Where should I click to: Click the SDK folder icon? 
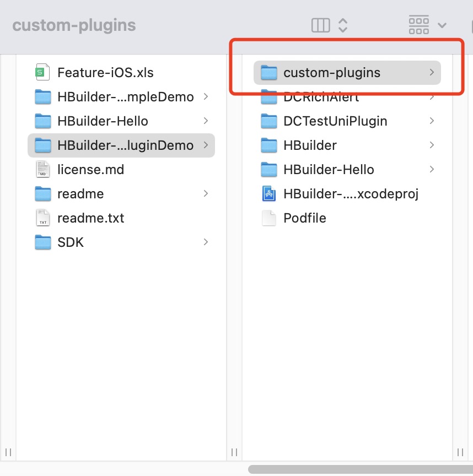pos(43,242)
